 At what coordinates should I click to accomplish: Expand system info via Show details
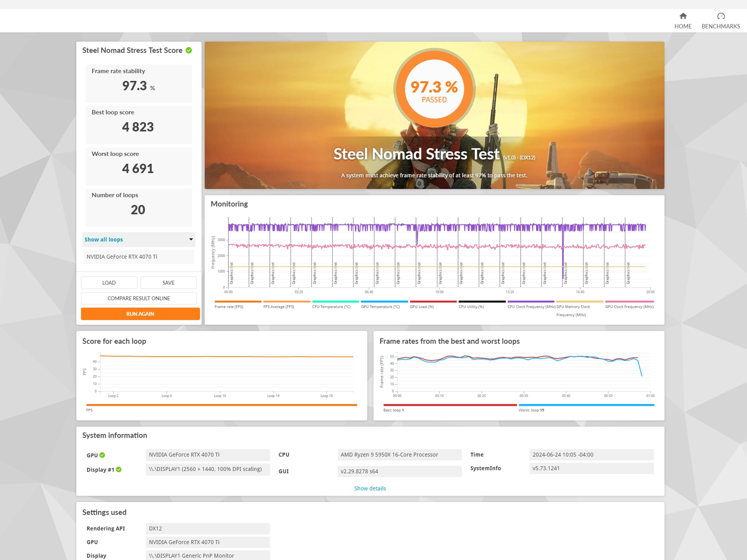370,488
